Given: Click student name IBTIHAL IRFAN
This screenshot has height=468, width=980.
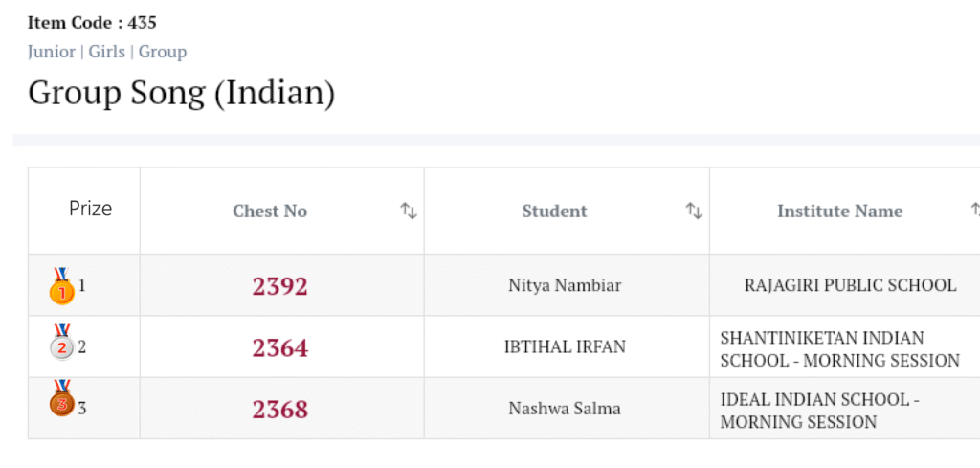Looking at the screenshot, I should tap(565, 346).
